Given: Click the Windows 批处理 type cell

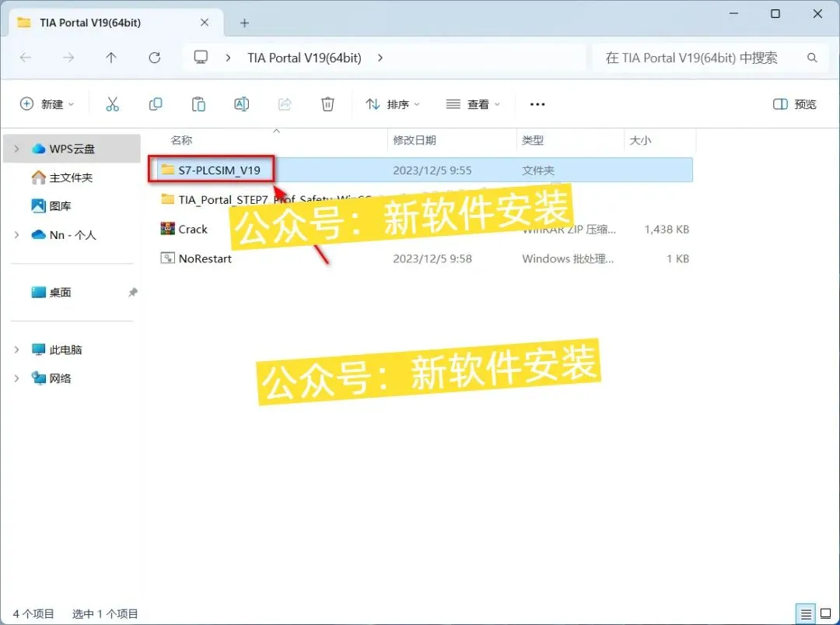Looking at the screenshot, I should [568, 258].
